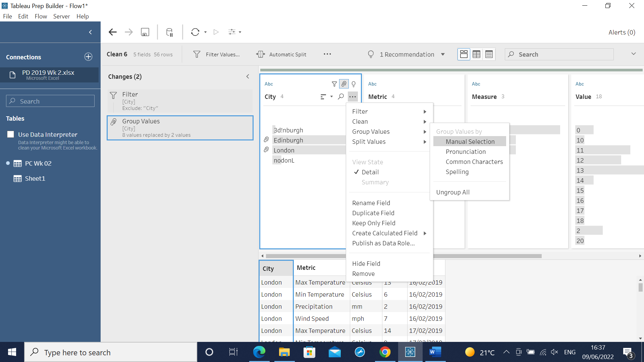Screen dimensions: 644x362
Task: Open the Flow menu
Action: pyautogui.click(x=41, y=16)
